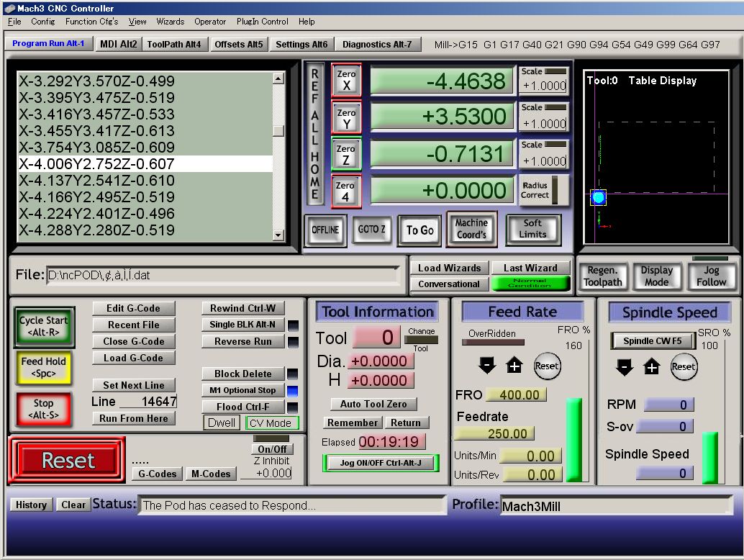Click the X axis DRO -4.4638
Screen dimensions: 744x560
[443, 81]
